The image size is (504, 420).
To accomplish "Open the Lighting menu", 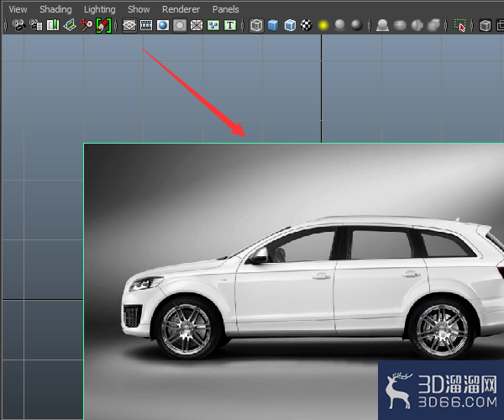I will 100,9.
